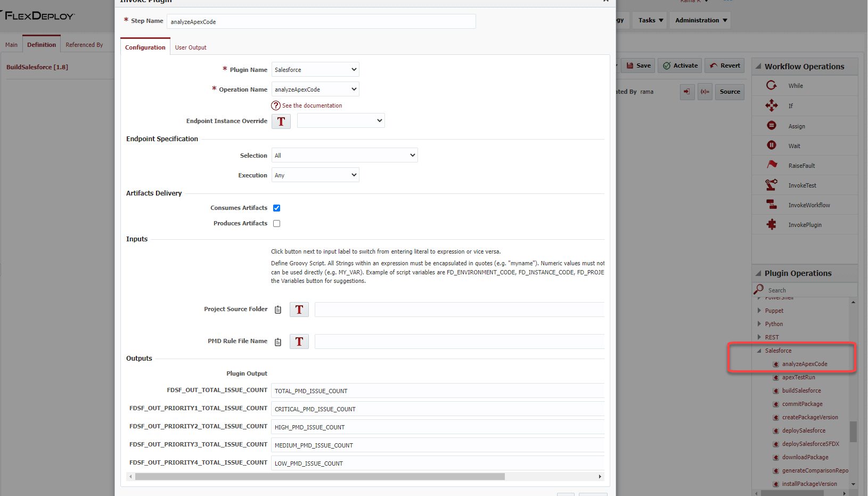Click BuildSalesforce [1.8] link
The image size is (868, 496).
tap(37, 67)
